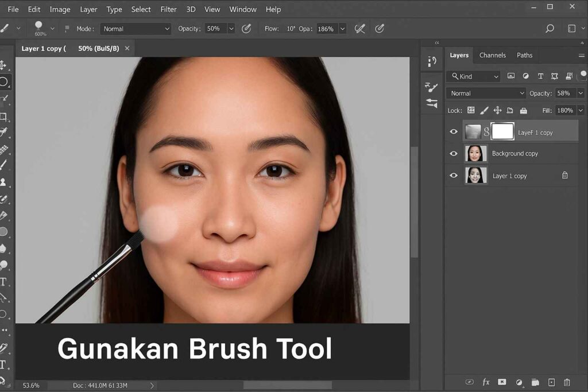Open the fx layer styles icon
This screenshot has width=588, height=392.
(486, 382)
